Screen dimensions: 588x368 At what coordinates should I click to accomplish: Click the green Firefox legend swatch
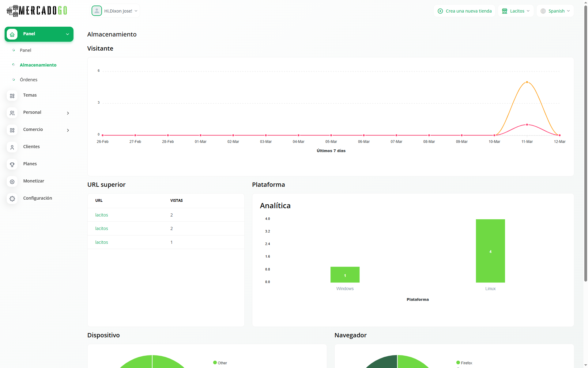[458, 362]
